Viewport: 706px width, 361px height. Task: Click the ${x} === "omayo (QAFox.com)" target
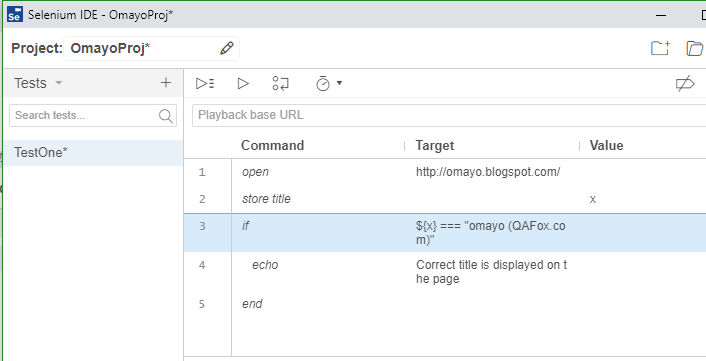tap(491, 233)
